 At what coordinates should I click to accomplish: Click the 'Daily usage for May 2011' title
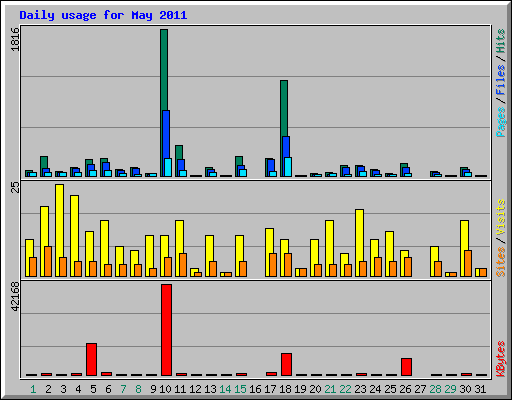tap(103, 15)
